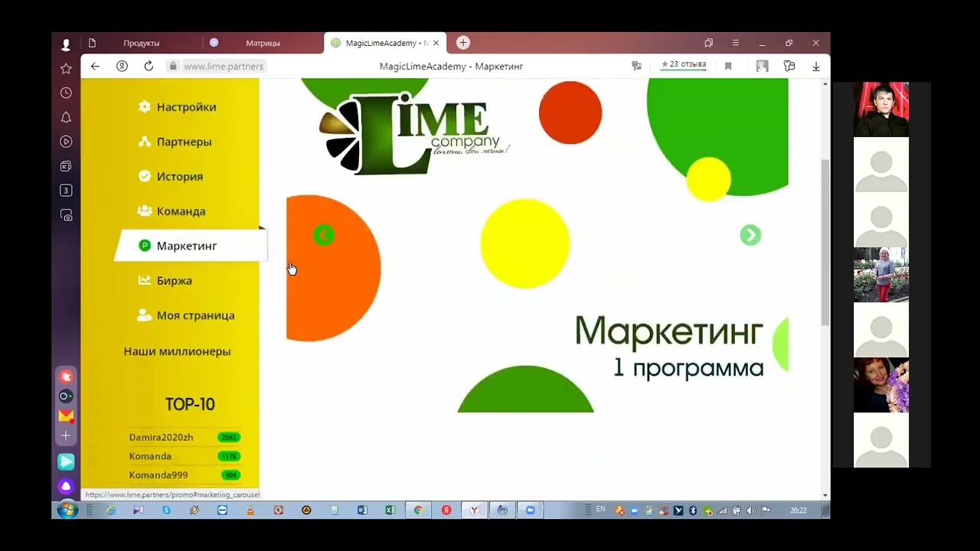980x551 pixels.
Task: Go to the Команда page
Action: [x=171, y=211]
